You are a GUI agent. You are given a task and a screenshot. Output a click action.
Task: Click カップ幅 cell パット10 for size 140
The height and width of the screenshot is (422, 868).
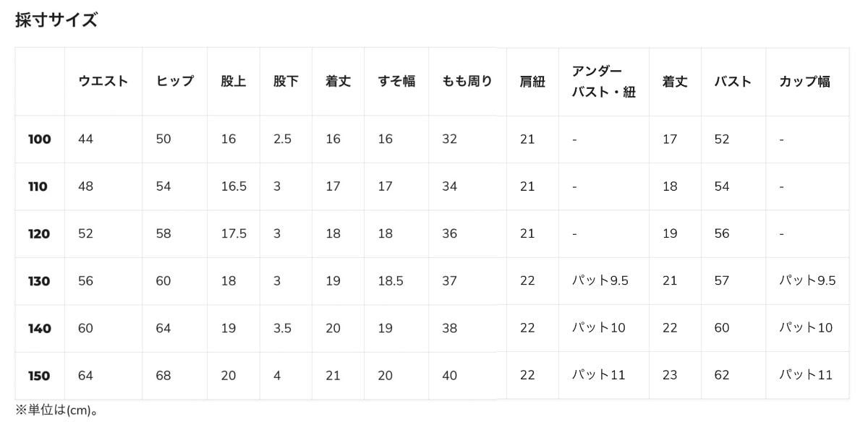[x=806, y=328]
